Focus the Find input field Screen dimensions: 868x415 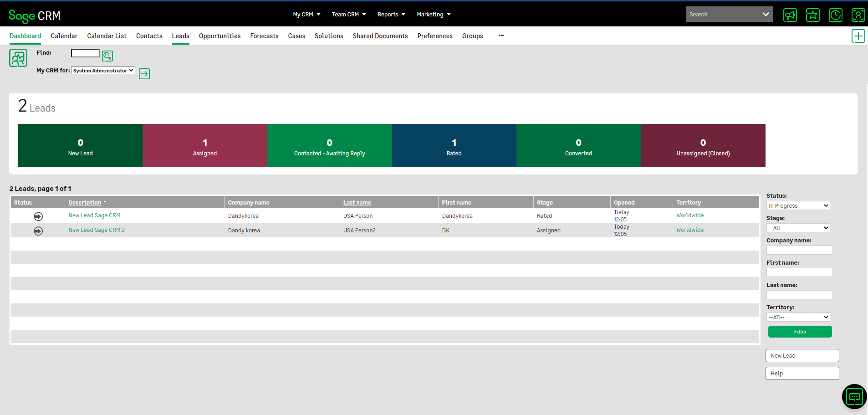85,53
